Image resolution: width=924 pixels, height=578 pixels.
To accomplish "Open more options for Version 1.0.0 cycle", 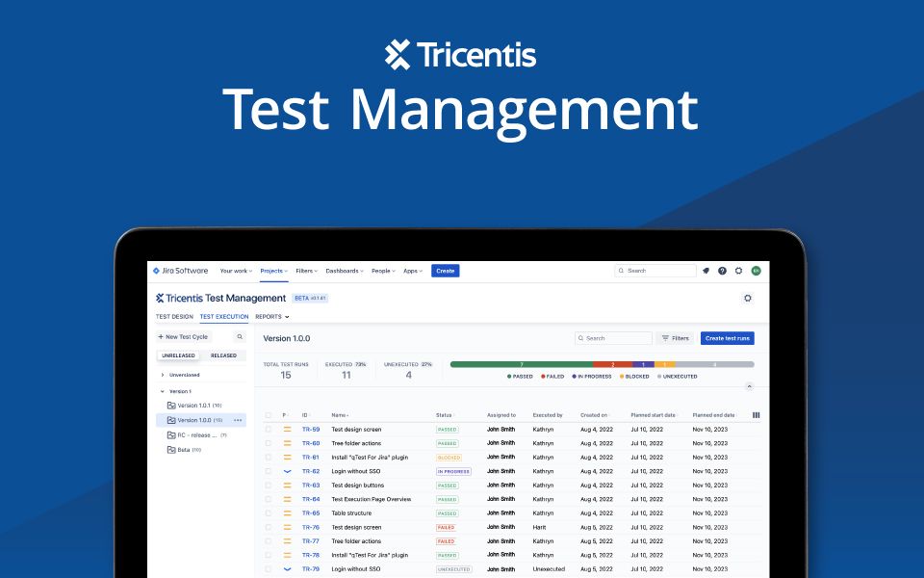I will point(238,420).
